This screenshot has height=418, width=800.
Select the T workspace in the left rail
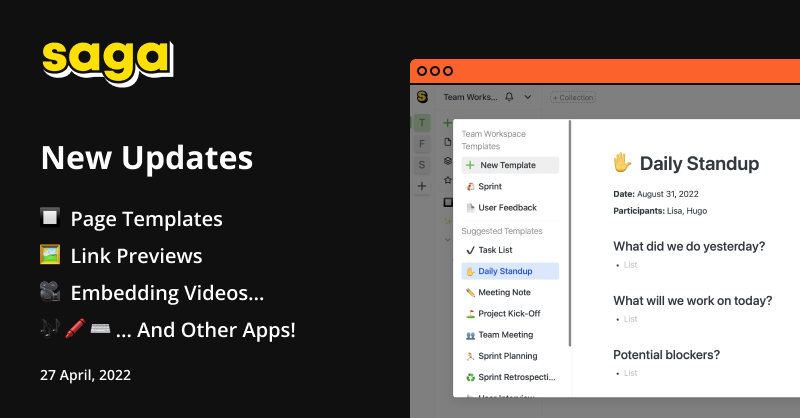[422, 122]
